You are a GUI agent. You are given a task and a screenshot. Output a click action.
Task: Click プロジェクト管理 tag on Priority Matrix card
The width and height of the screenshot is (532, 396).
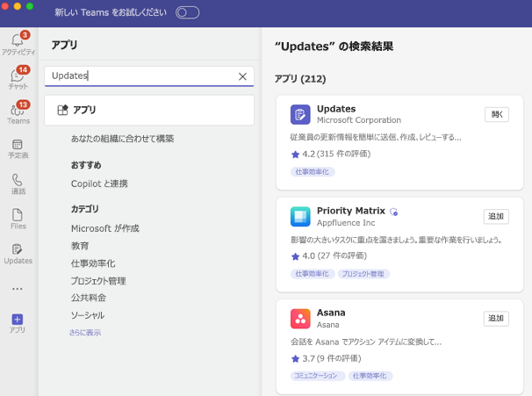[x=363, y=274]
